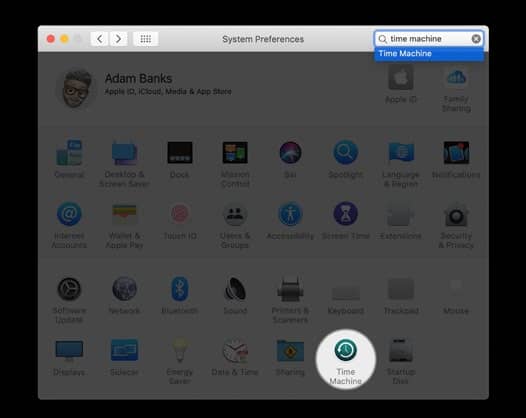Open Sidecar preferences
The width and height of the screenshot is (526, 418).
click(124, 357)
